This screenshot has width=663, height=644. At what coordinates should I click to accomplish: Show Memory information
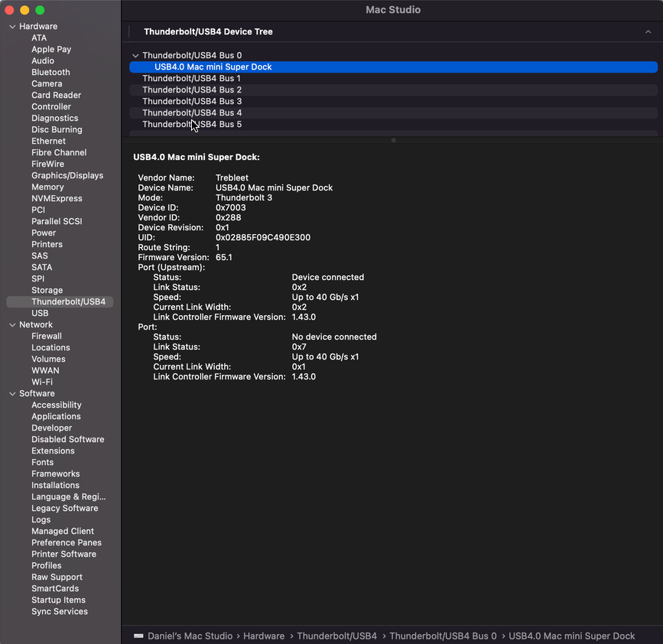click(x=47, y=187)
